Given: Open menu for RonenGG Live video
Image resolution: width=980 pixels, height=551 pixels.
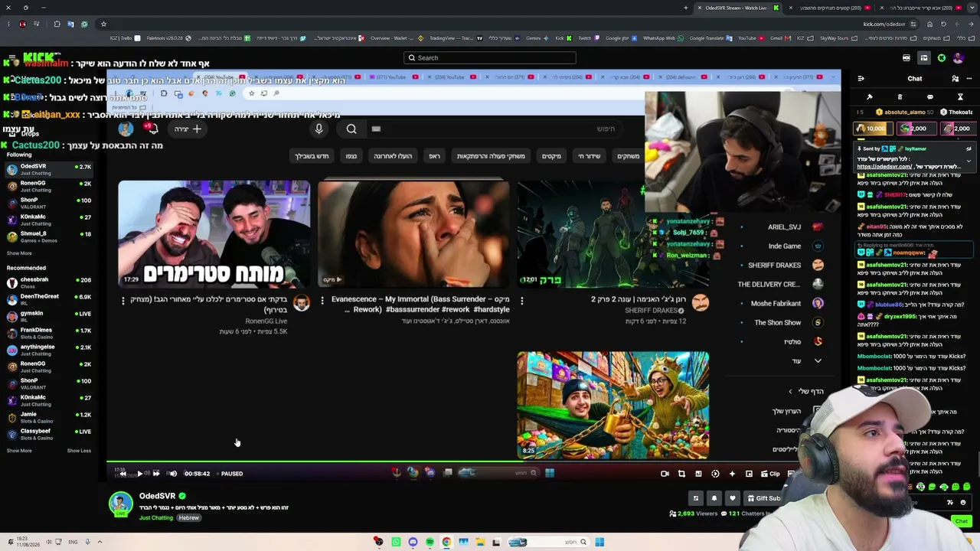Looking at the screenshot, I should [x=123, y=301].
